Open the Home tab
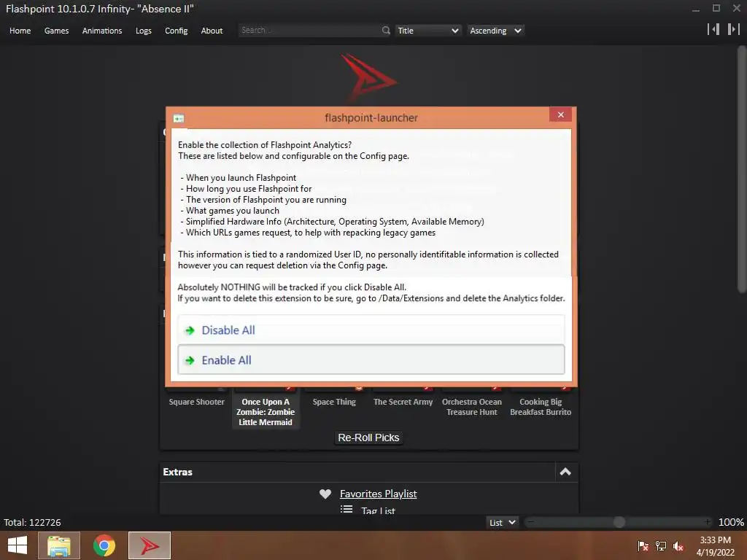This screenshot has width=747, height=560. [x=20, y=31]
